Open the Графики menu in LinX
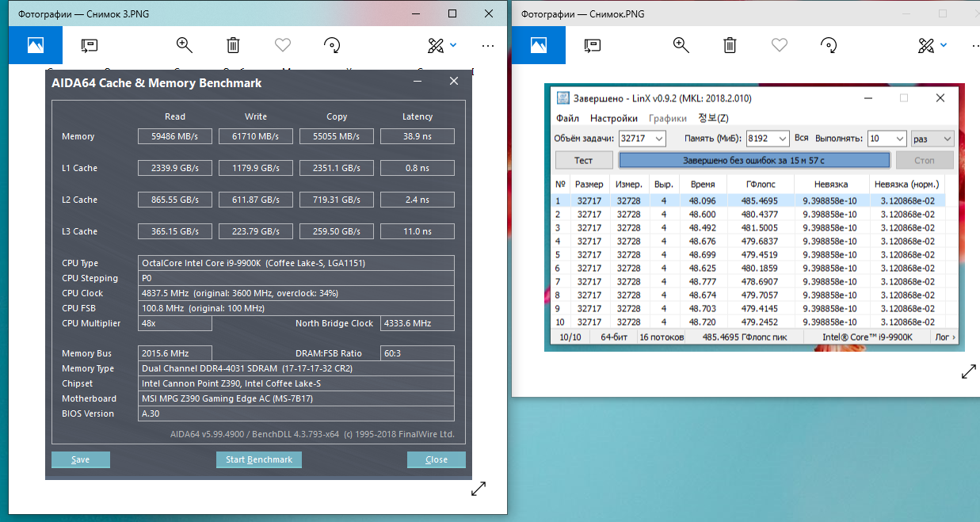This screenshot has height=522, width=980. click(668, 118)
